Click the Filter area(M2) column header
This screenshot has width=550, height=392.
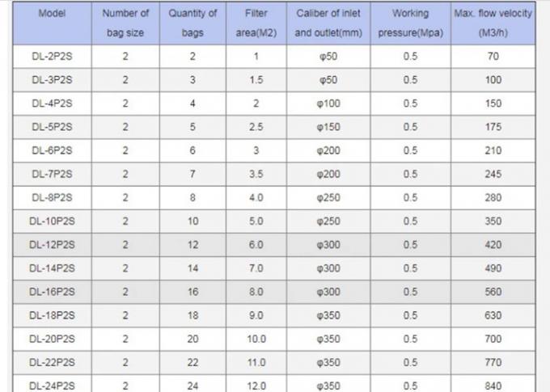pos(256,23)
